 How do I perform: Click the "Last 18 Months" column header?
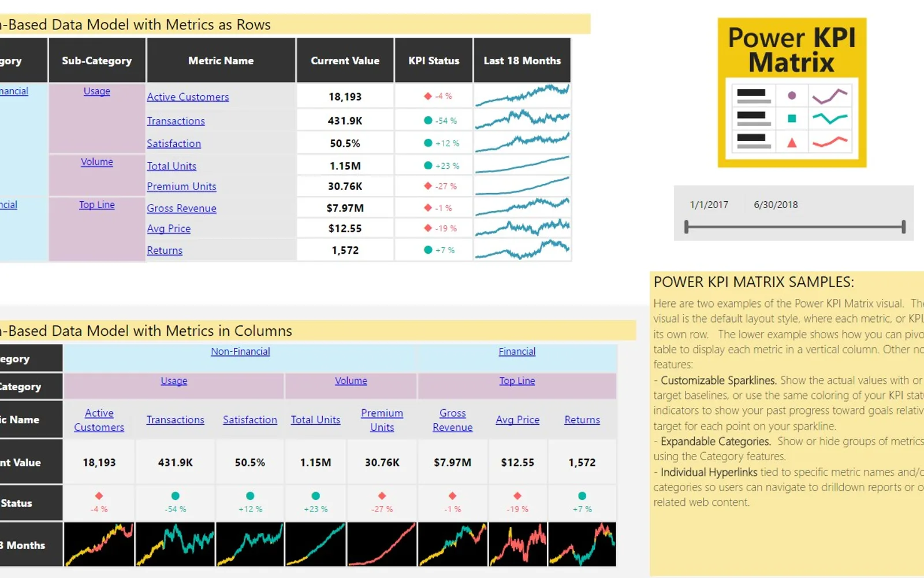[522, 61]
